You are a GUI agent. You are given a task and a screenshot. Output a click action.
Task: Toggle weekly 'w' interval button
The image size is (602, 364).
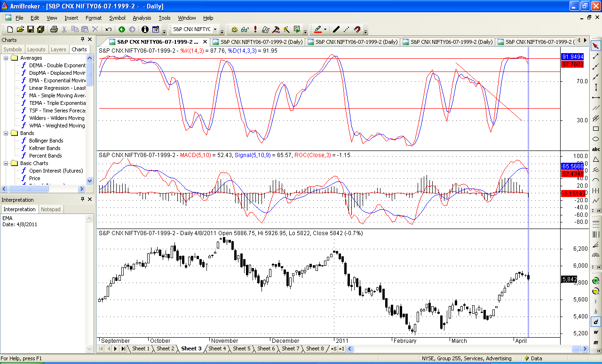pyautogui.click(x=596, y=332)
